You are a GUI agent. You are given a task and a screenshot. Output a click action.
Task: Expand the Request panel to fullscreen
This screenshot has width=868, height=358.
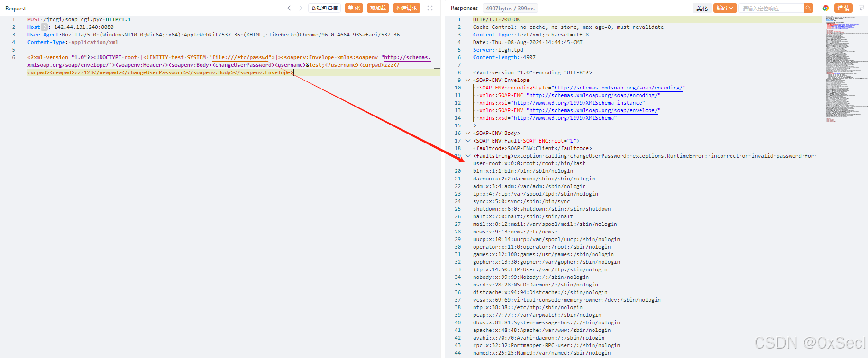(x=430, y=8)
